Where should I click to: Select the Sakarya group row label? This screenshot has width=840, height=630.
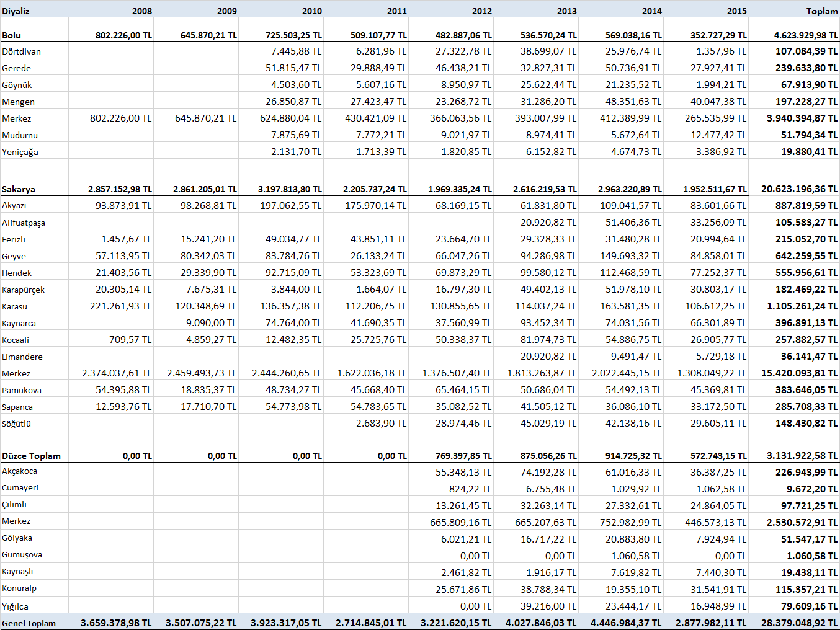[18, 189]
